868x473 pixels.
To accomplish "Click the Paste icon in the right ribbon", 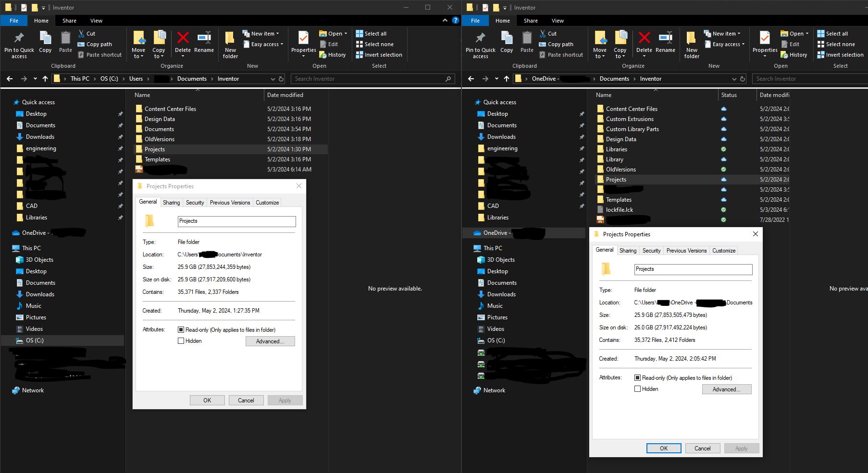I will click(527, 42).
